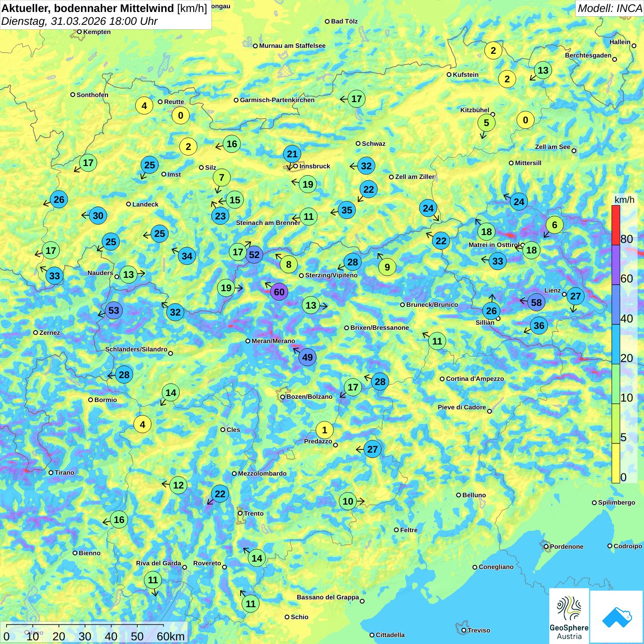
Task: Select the 23 km/h wind marker
Action: coord(220,216)
